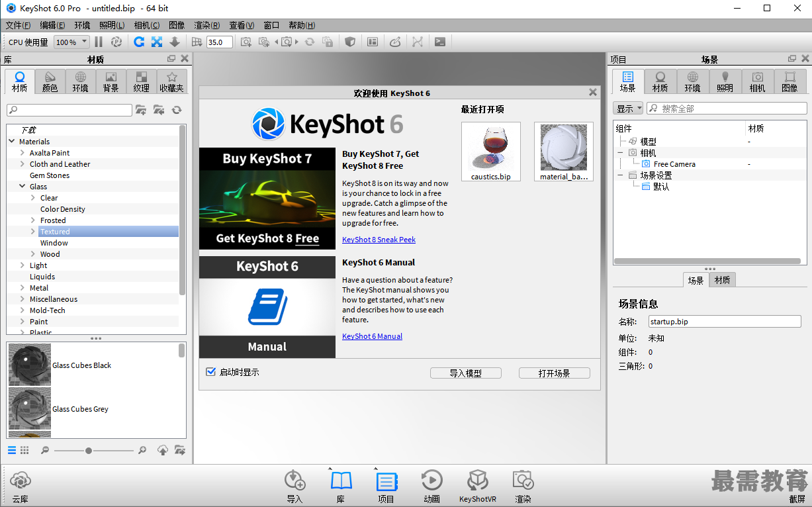Open recent file caustics.bip thumbnail
Screen dimensions: 812x507
pyautogui.click(x=491, y=151)
